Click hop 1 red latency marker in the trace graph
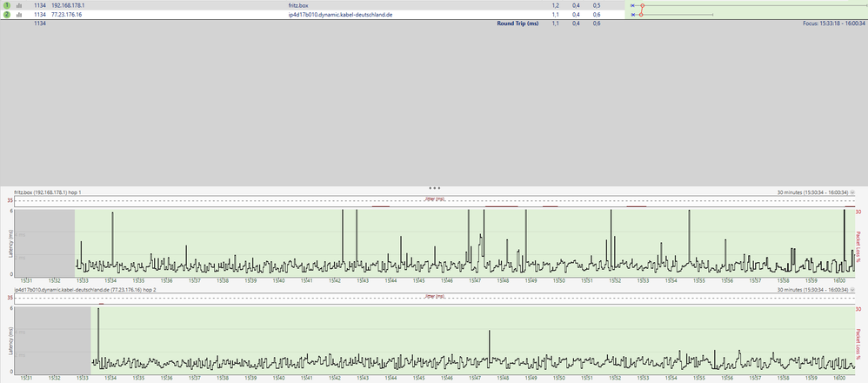The image size is (868, 383). pyautogui.click(x=643, y=5)
